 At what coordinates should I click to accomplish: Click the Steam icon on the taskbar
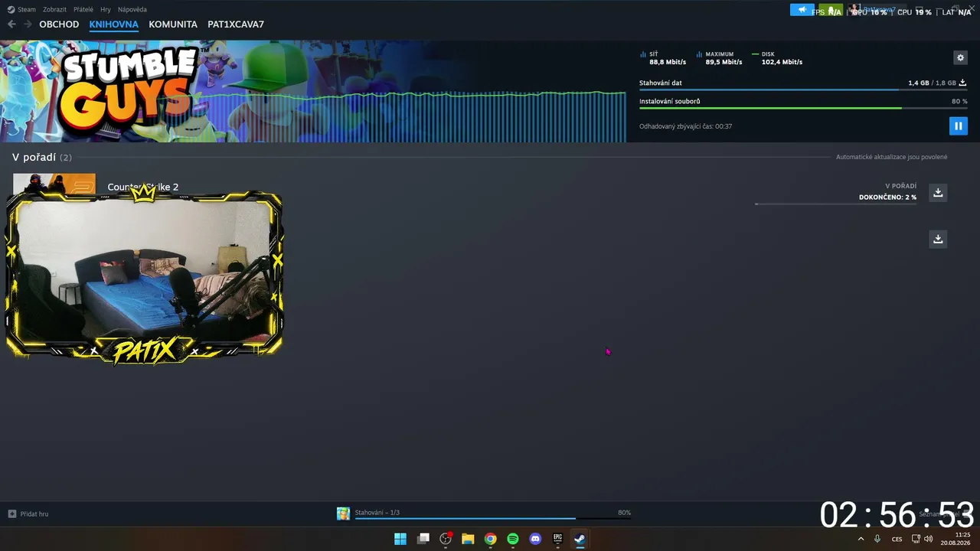(x=580, y=539)
